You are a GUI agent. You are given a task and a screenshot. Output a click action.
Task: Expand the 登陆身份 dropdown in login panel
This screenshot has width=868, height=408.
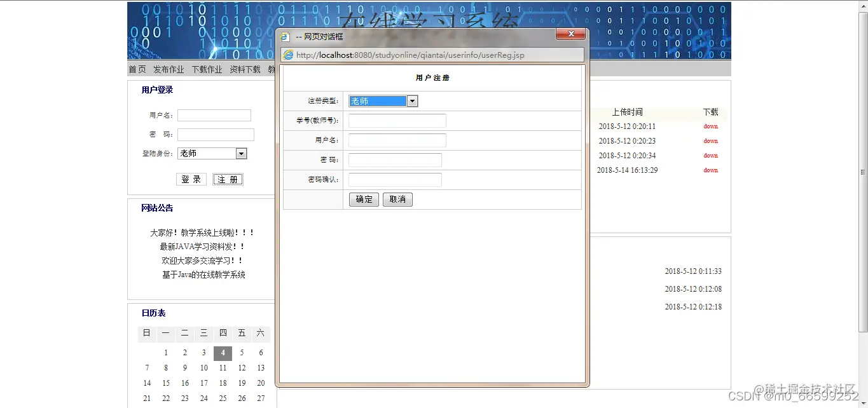tap(241, 153)
